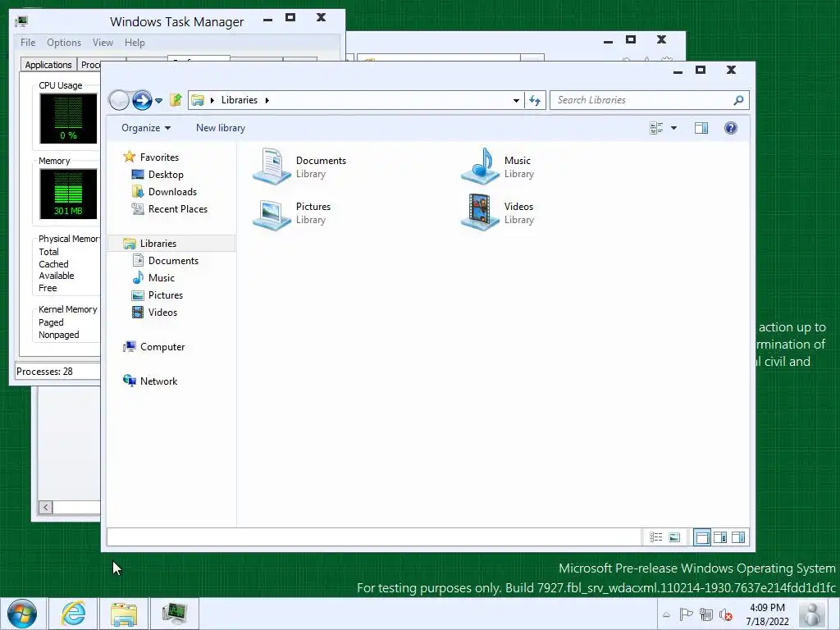This screenshot has height=630, width=840.
Task: Click the blue Forward arrow button
Action: [142, 100]
